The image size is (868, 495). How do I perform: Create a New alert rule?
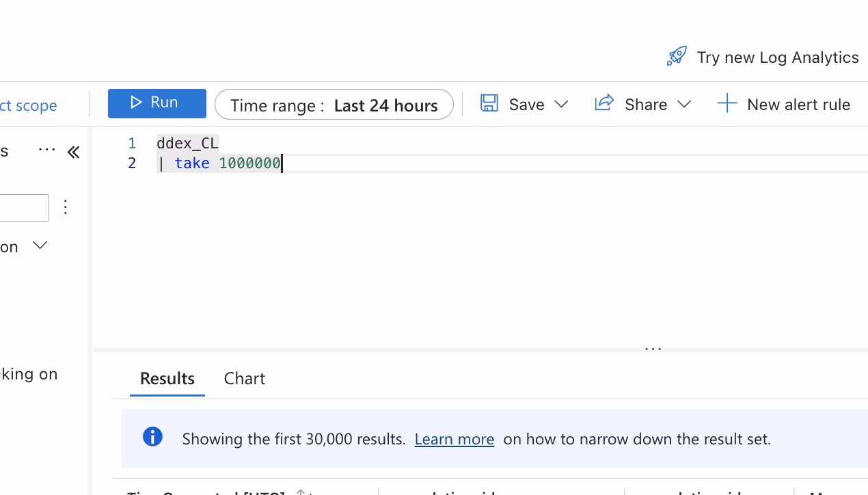click(x=783, y=104)
